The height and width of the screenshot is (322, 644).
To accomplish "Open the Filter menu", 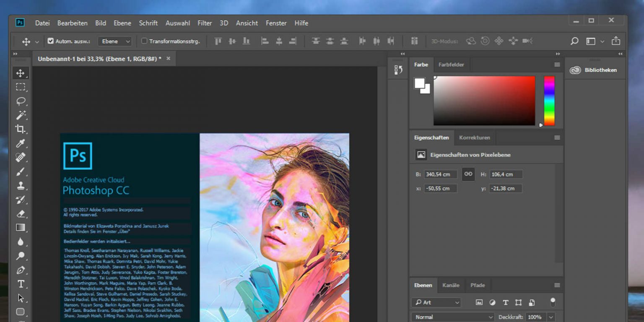I will (x=205, y=23).
